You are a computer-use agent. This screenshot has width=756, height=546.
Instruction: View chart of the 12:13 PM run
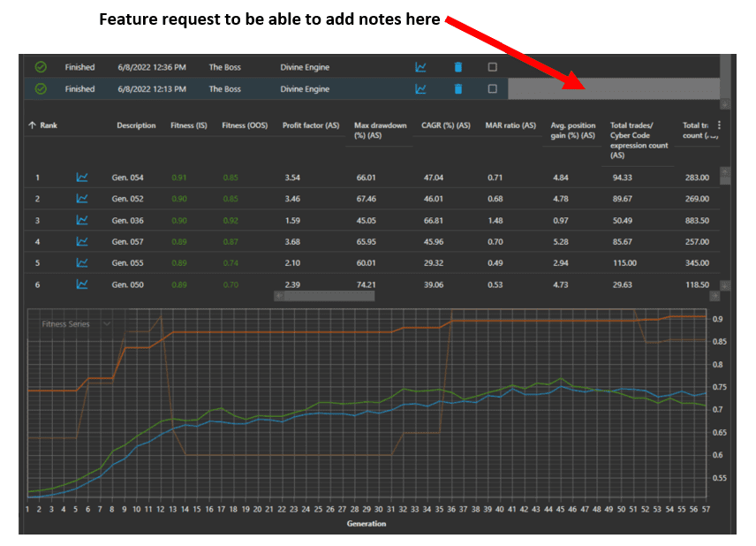click(421, 88)
